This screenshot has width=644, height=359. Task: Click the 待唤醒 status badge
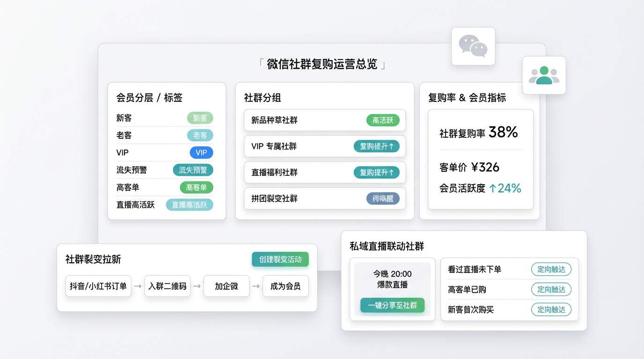coord(382,199)
